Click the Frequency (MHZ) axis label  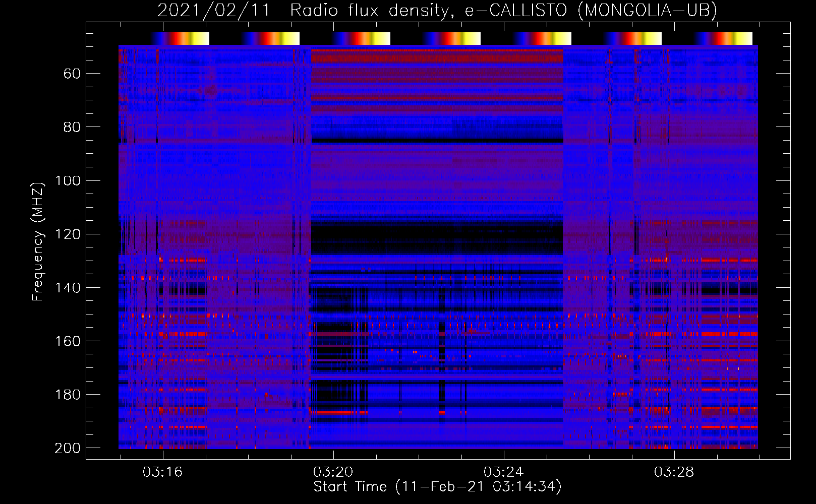tap(38, 241)
